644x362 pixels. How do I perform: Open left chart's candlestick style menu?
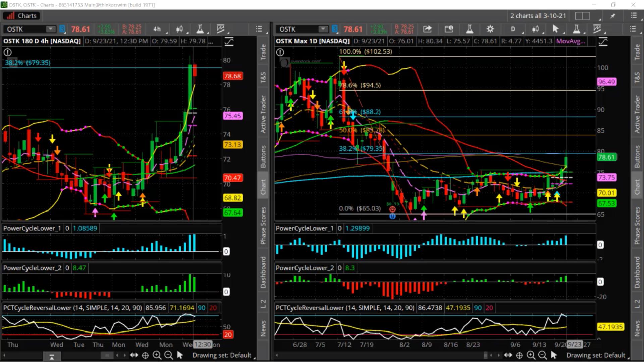click(180, 29)
